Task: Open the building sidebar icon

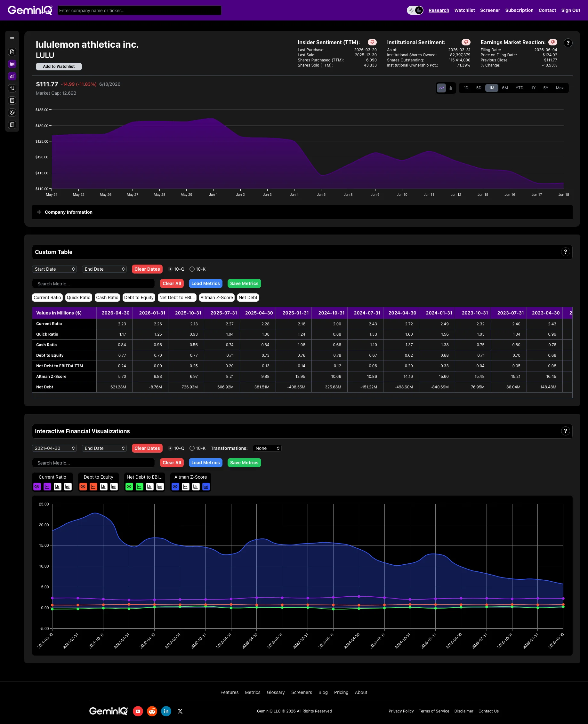Action: click(12, 125)
